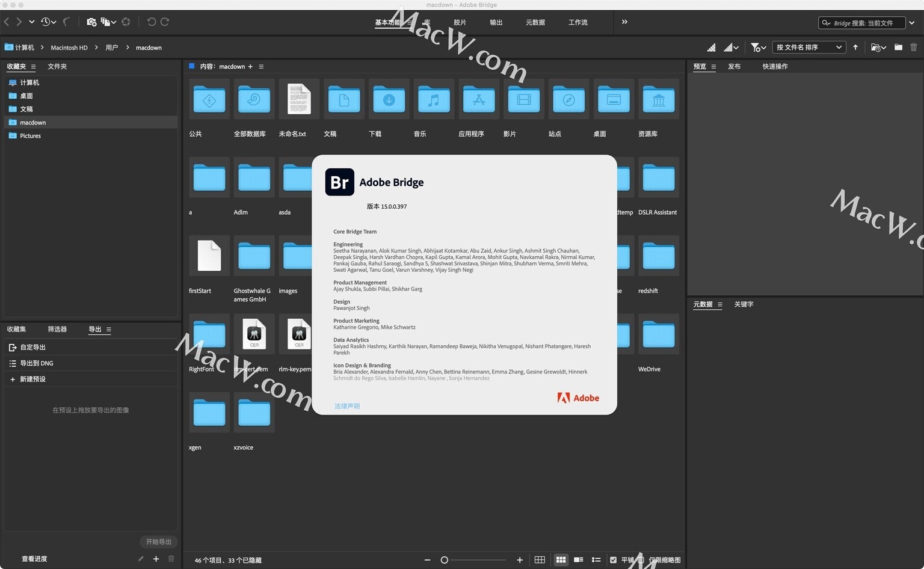Click Get Photos from Camera icon
924x569 pixels.
(91, 22)
